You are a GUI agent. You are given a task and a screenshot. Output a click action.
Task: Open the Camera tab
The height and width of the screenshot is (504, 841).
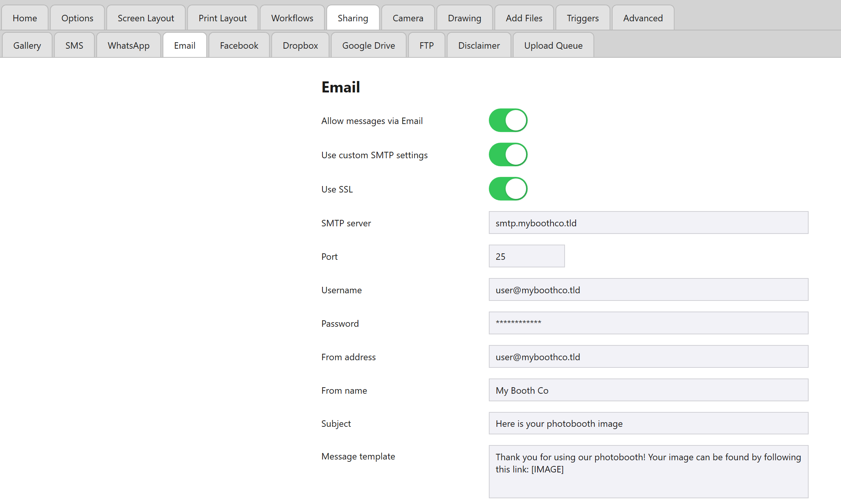pos(408,18)
